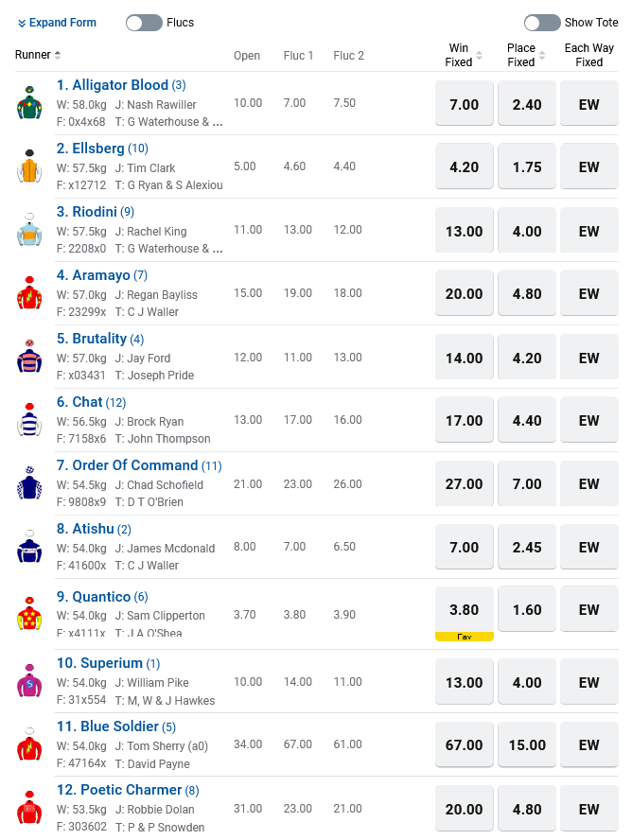Sort runners by the Runner column arrow

[x=58, y=55]
